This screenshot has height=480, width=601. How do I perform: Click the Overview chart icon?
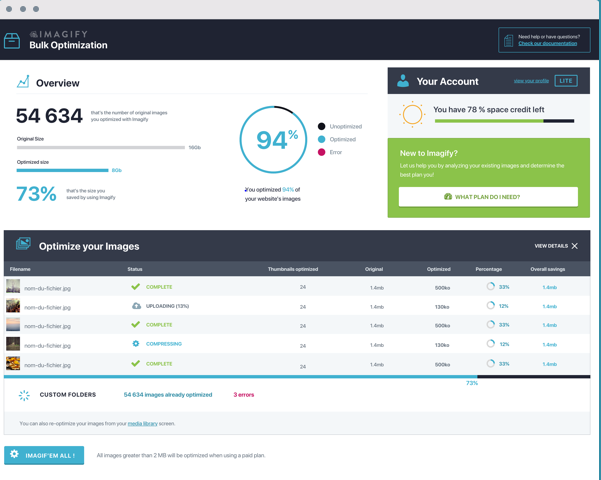click(23, 81)
